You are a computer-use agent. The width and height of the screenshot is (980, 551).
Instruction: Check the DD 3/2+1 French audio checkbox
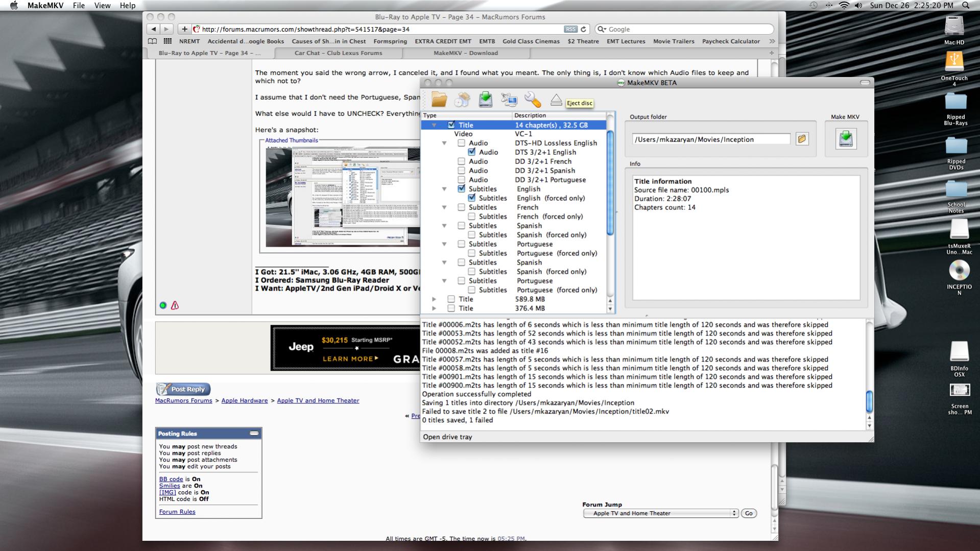click(x=461, y=161)
